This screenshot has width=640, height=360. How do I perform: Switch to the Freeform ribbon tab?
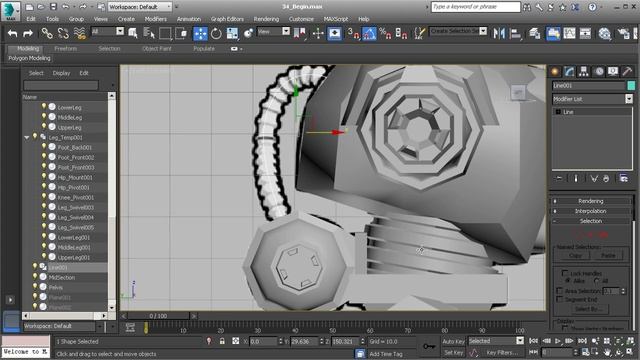65,49
